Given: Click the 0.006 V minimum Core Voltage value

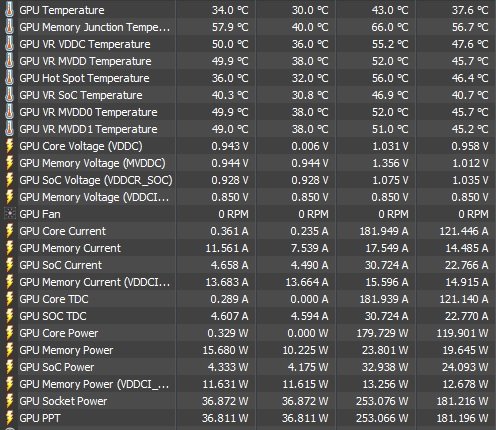Looking at the screenshot, I should click(x=310, y=146).
